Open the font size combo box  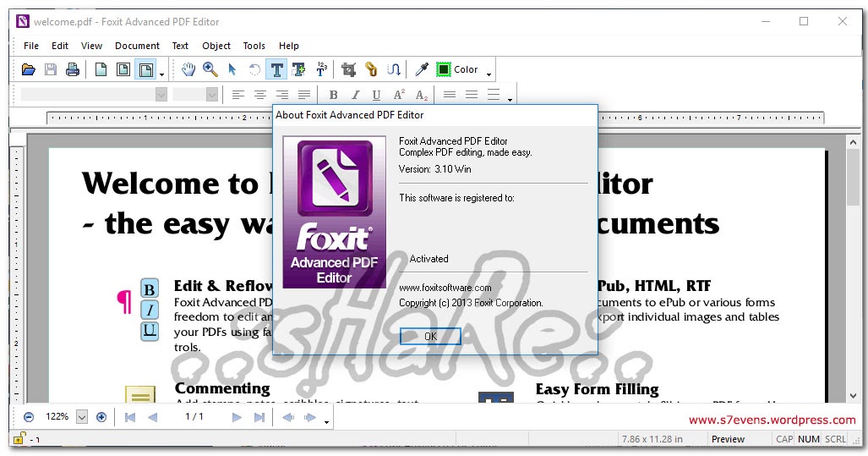195,95
